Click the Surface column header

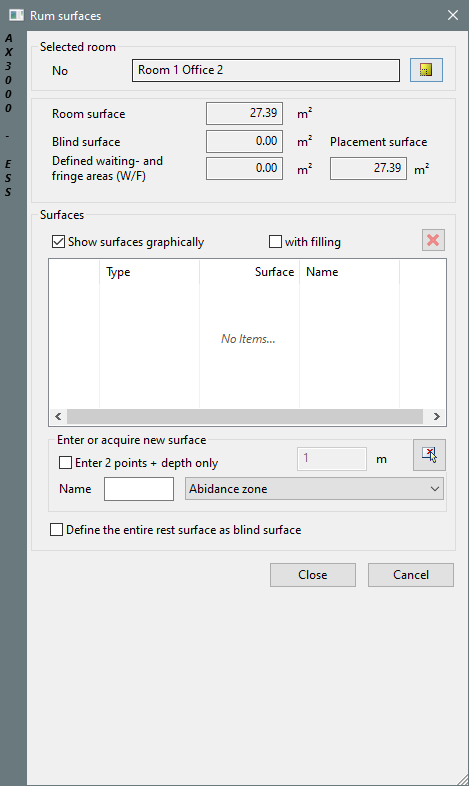click(249, 272)
